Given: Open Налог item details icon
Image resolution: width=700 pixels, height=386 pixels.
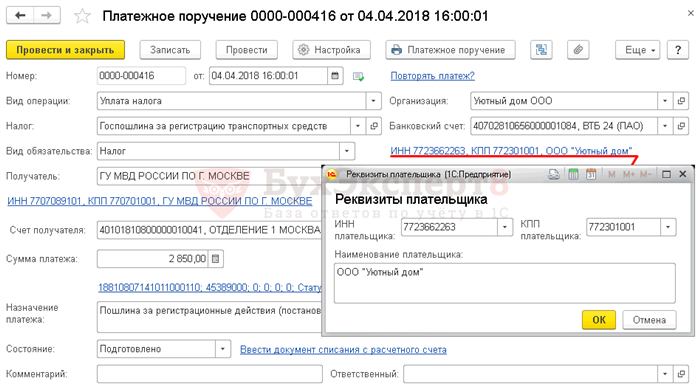Looking at the screenshot, I should coord(374,126).
